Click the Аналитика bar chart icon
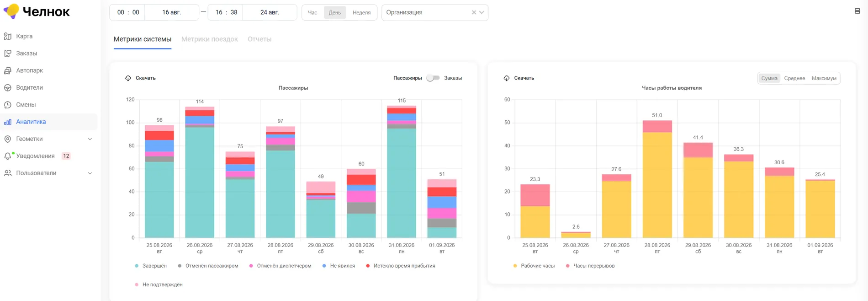868x301 pixels. (x=8, y=122)
